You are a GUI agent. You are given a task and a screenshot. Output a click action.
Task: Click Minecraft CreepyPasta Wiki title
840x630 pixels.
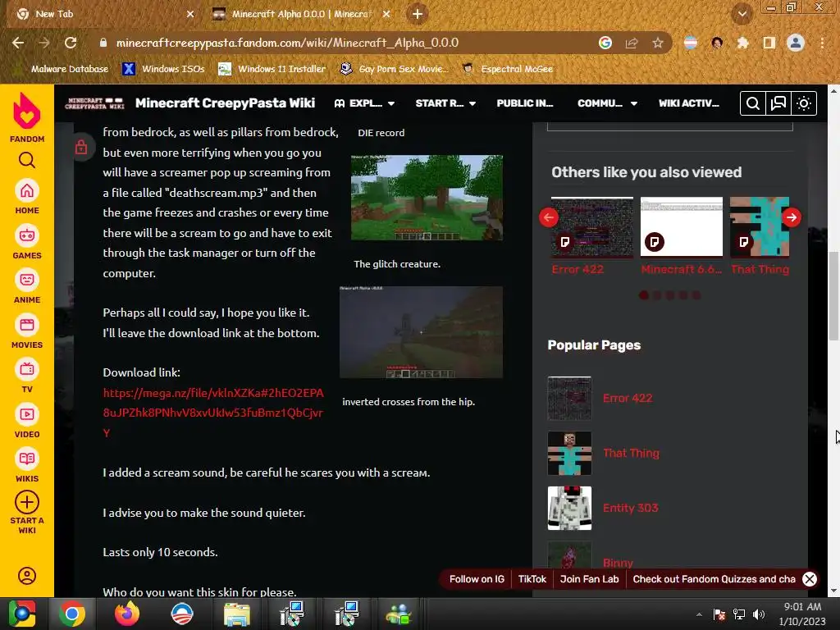coord(225,103)
